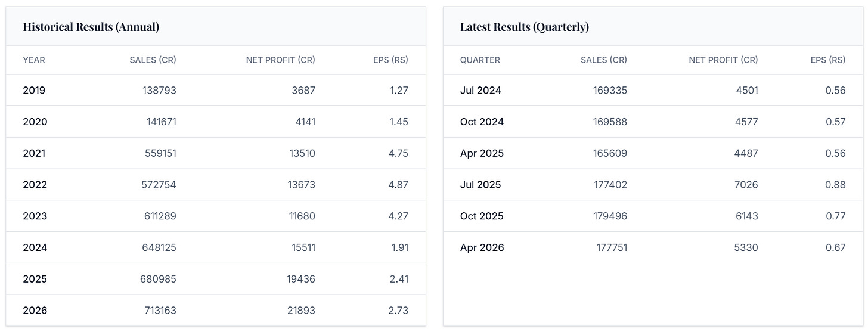
Task: Select the 2021 year row label
Action: click(x=34, y=153)
